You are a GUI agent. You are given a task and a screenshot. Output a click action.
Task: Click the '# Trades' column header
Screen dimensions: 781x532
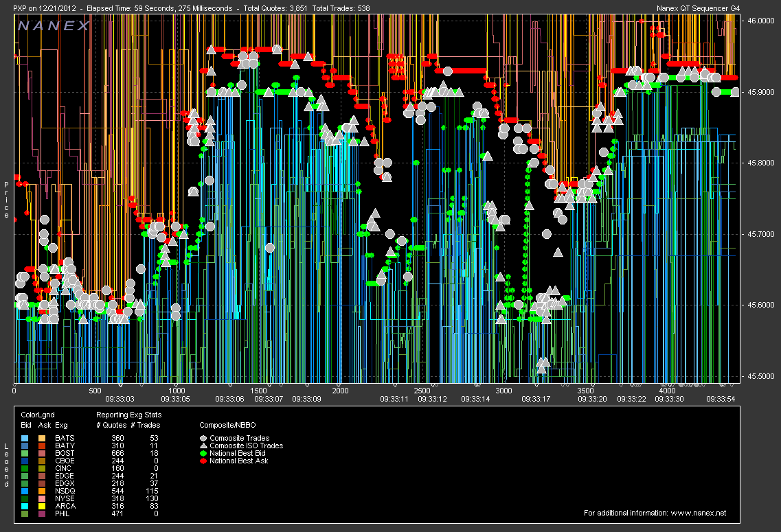[146, 425]
